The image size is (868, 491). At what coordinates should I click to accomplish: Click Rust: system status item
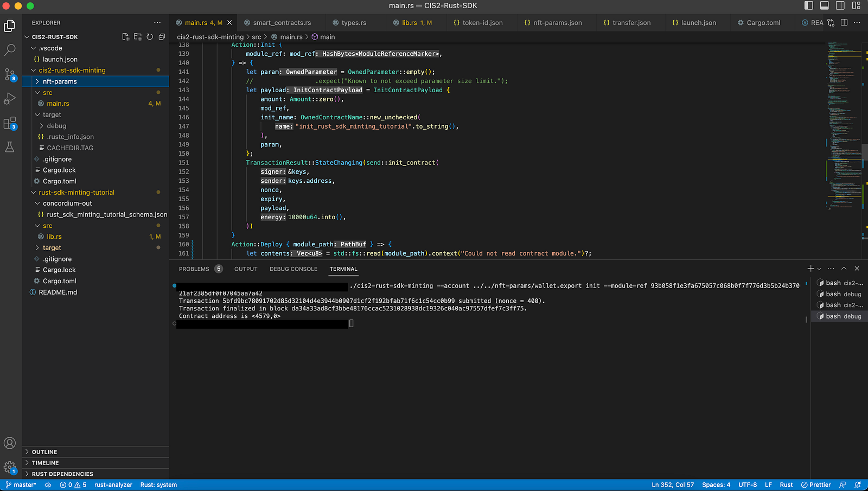click(x=158, y=485)
